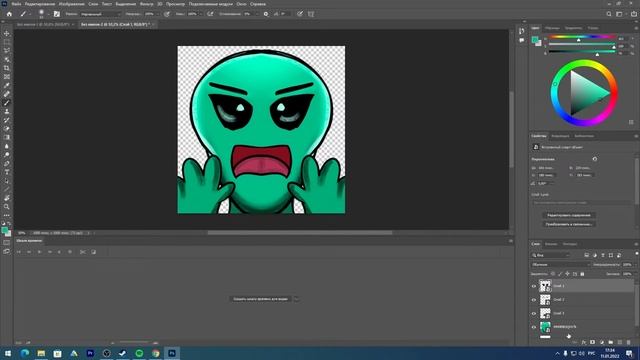Screen dimensions: 640x360
Task: Add a layer mask using mask icon
Action: (x=593, y=342)
